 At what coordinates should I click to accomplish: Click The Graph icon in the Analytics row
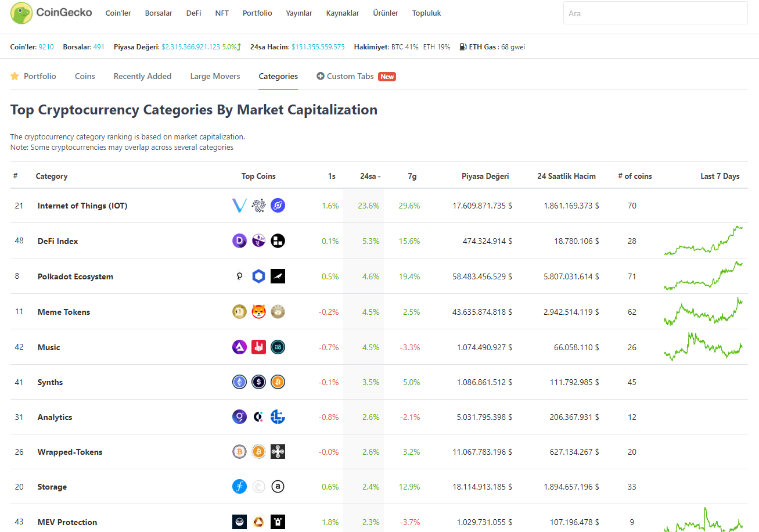[239, 417]
